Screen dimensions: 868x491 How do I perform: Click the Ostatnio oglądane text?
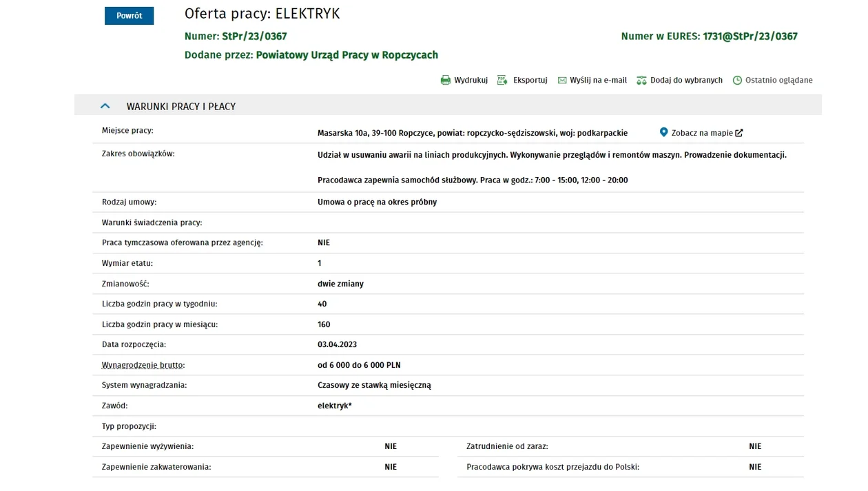pos(779,81)
